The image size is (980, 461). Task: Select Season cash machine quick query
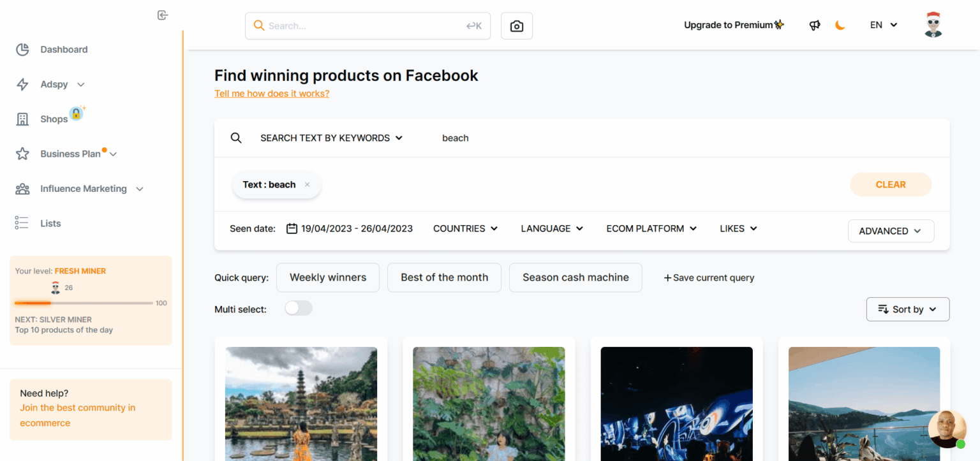575,277
